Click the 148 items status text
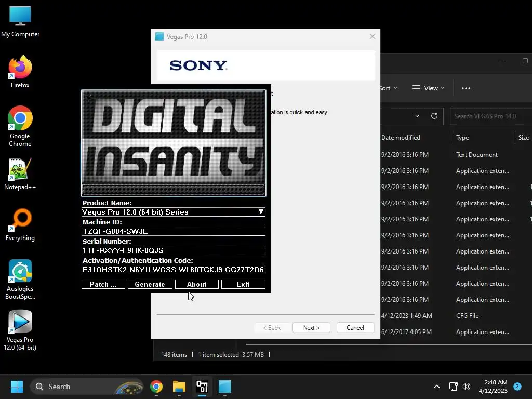 click(x=174, y=354)
